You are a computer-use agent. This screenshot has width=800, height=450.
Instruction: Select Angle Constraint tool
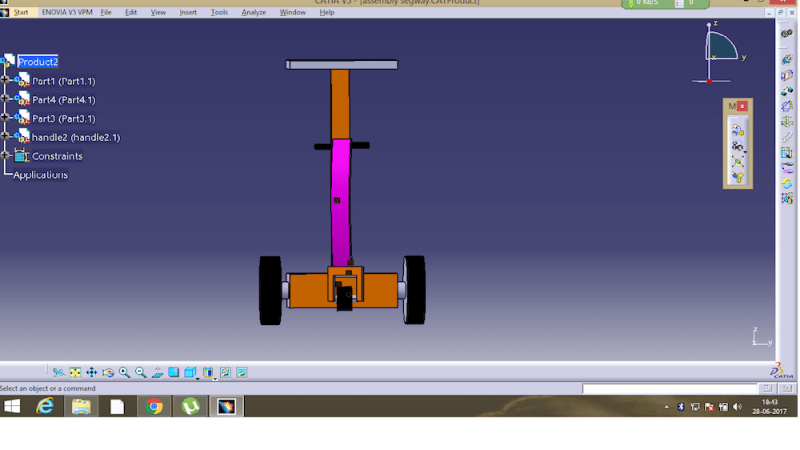[787, 106]
